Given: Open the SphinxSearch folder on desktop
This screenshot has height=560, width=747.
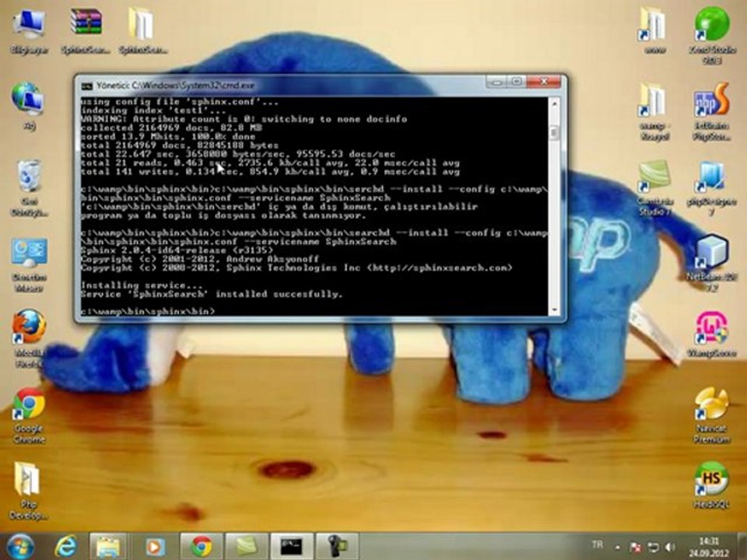Looking at the screenshot, I should [142, 31].
